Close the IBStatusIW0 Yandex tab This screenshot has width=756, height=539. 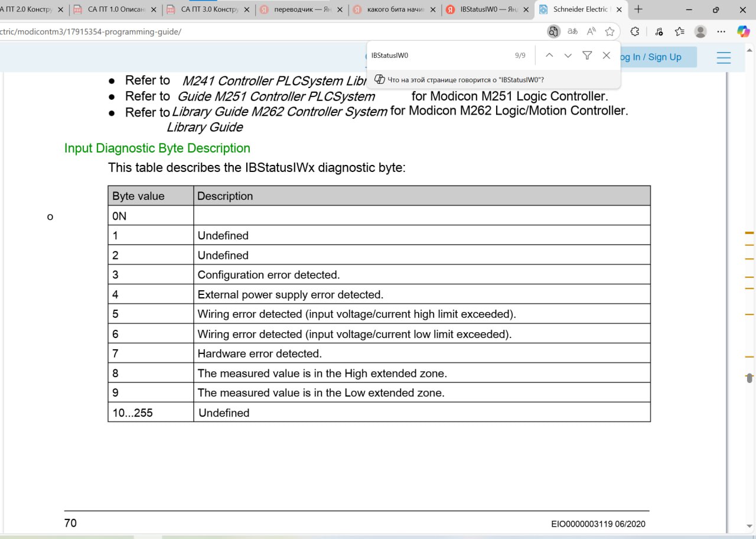point(526,9)
